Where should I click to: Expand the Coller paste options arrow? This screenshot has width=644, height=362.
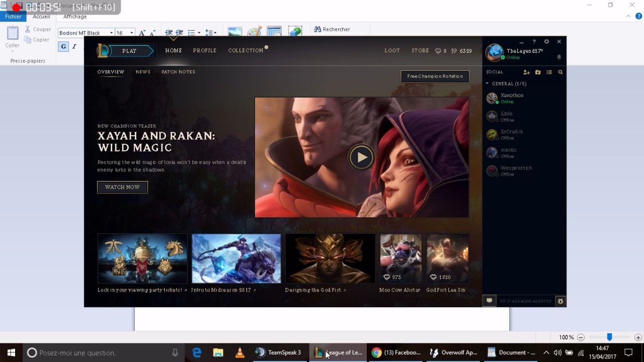click(x=13, y=52)
